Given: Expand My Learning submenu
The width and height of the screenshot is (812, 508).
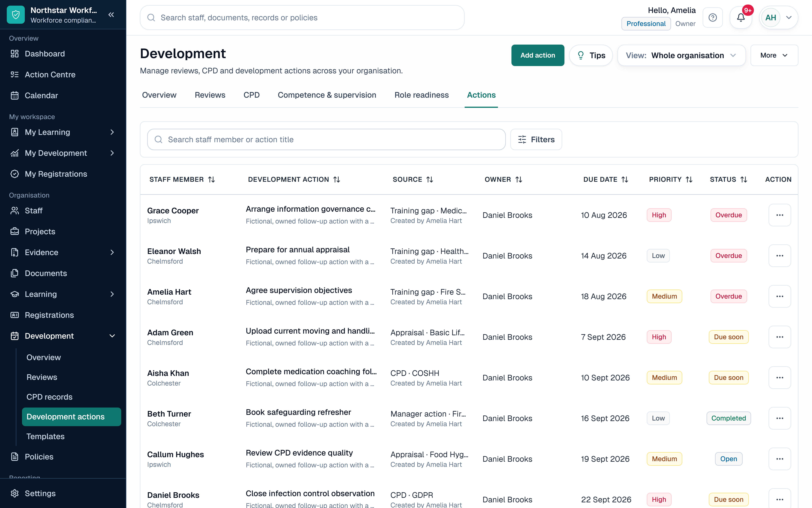Looking at the screenshot, I should 112,132.
